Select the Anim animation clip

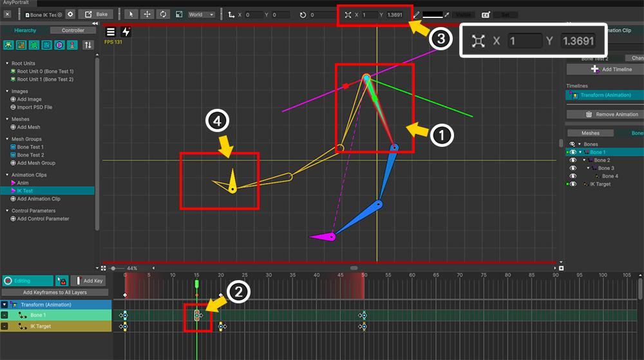(23, 183)
